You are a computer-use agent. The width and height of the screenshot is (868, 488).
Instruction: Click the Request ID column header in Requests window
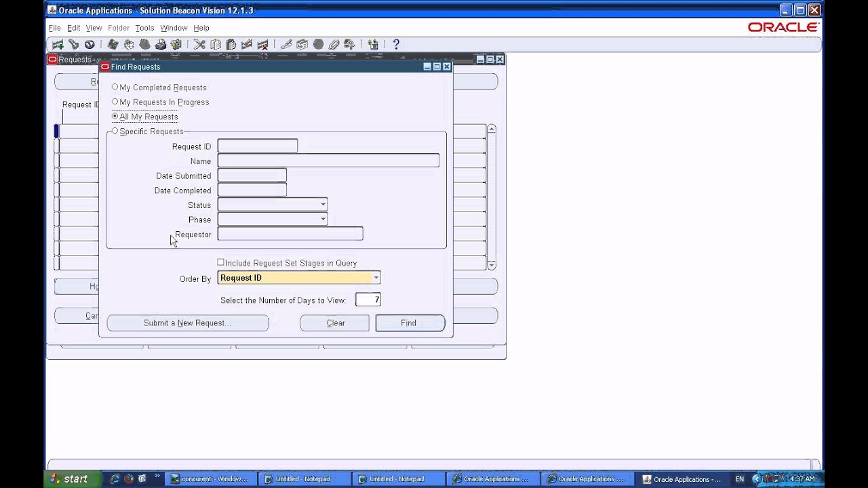click(81, 104)
